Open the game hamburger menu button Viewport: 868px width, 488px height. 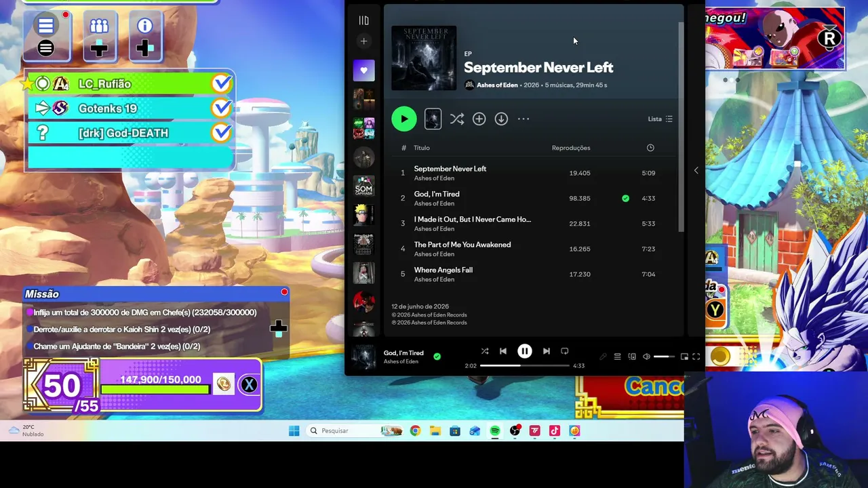click(46, 37)
